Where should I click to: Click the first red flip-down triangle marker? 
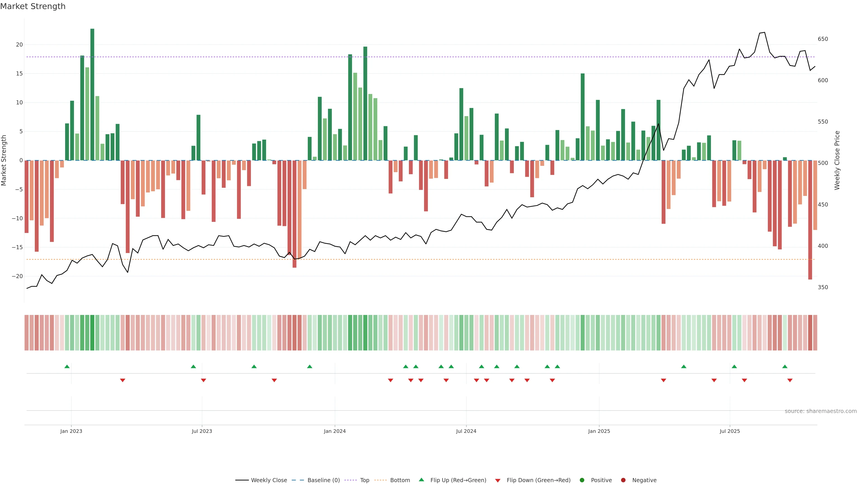point(123,380)
